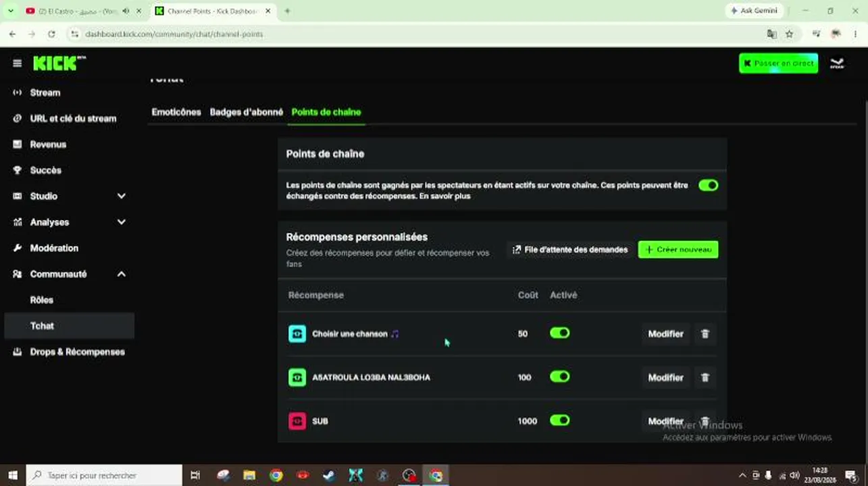Click the translate page icon
This screenshot has height=486, width=868.
pos(771,34)
